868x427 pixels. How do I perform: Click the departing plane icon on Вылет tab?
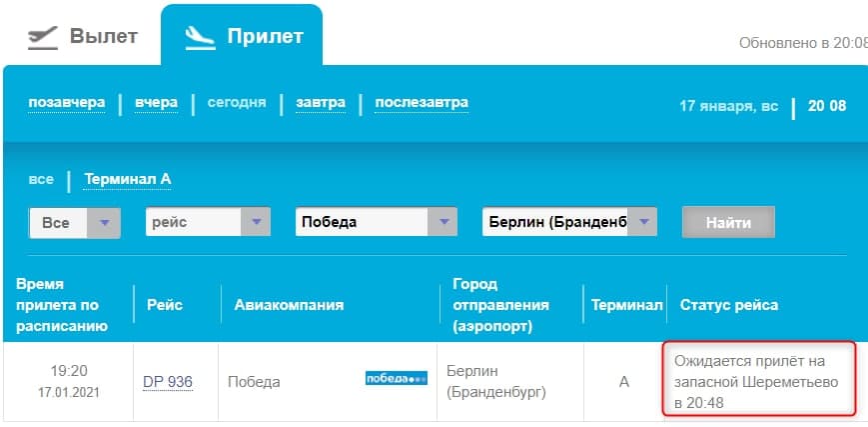tap(43, 36)
